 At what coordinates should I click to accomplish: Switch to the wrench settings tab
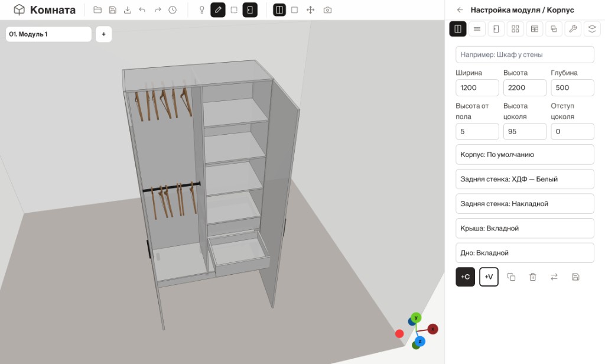click(573, 28)
